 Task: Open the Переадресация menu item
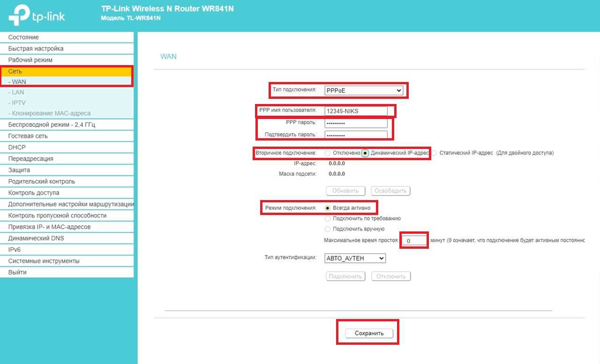[x=67, y=159]
